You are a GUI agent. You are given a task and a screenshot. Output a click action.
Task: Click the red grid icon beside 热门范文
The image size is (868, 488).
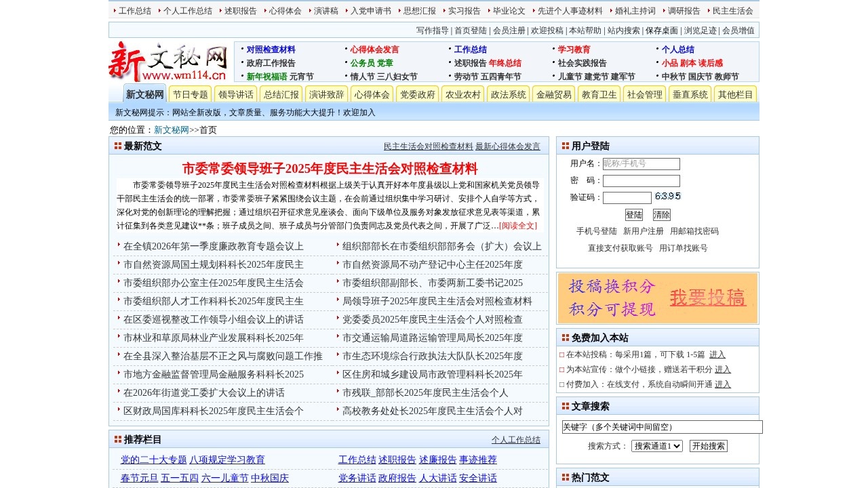(x=566, y=477)
